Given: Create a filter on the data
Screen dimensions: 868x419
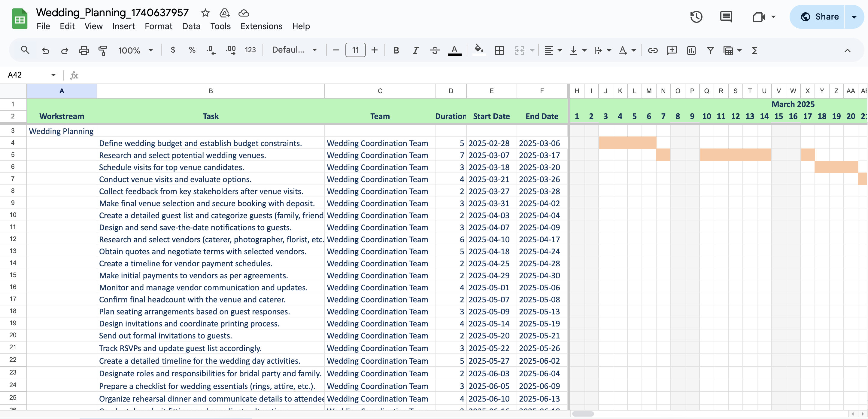Looking at the screenshot, I should (x=710, y=50).
